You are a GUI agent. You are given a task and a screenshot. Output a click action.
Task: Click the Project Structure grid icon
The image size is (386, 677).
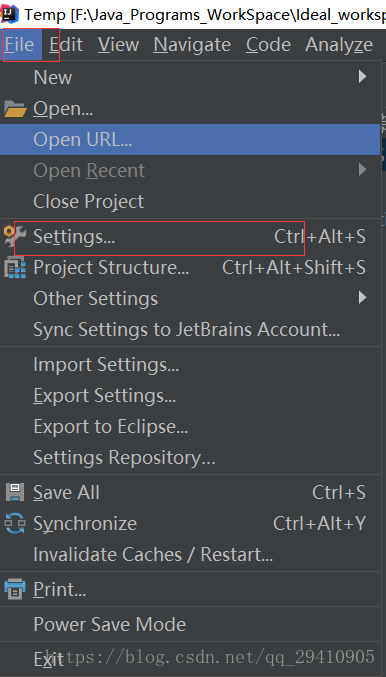click(15, 267)
